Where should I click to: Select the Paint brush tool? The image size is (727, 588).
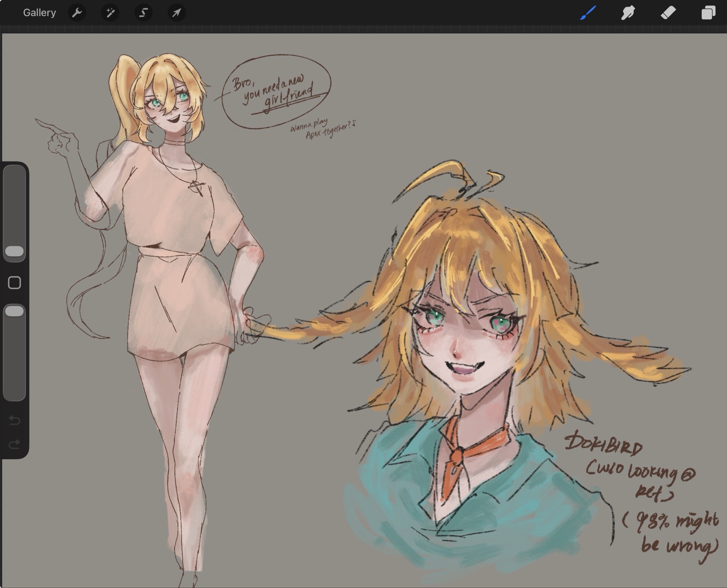[x=588, y=13]
